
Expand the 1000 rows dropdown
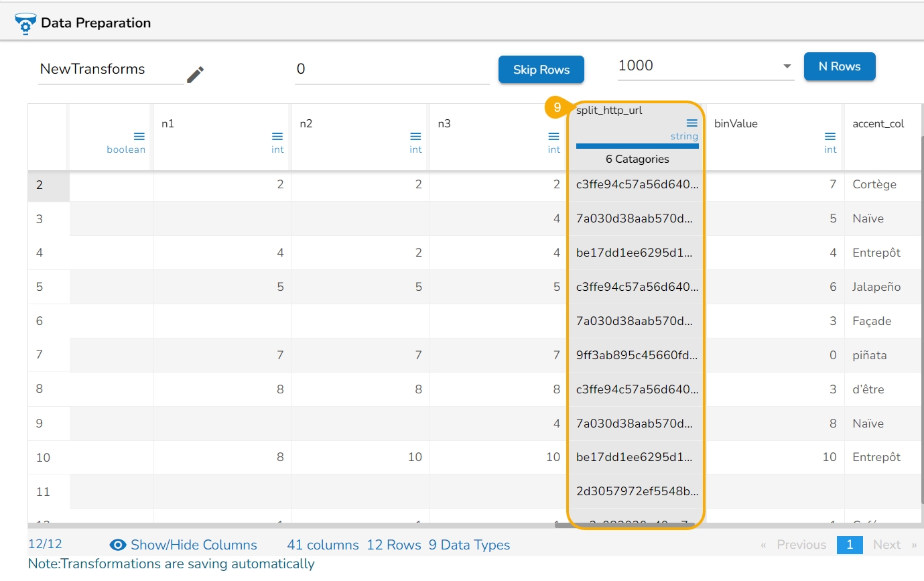786,66
